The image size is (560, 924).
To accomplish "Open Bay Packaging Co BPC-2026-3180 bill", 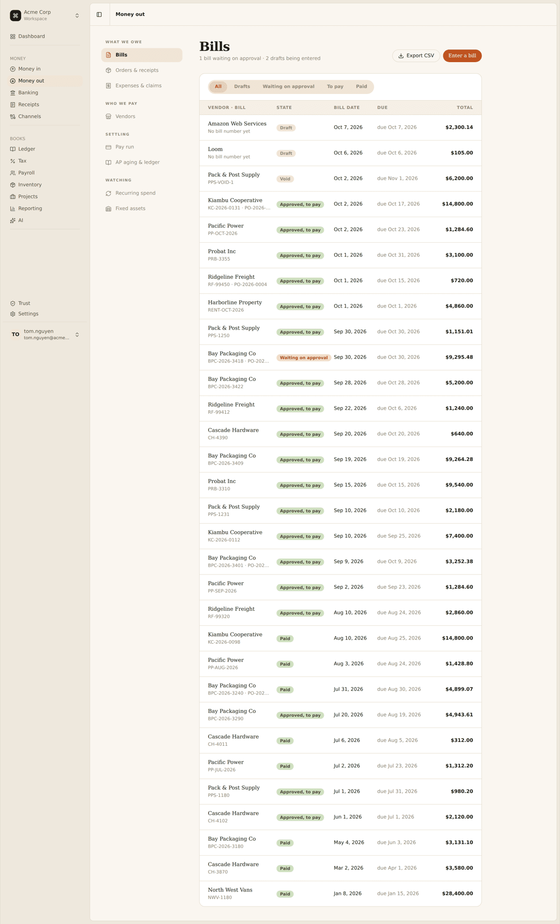I will 340,843.
